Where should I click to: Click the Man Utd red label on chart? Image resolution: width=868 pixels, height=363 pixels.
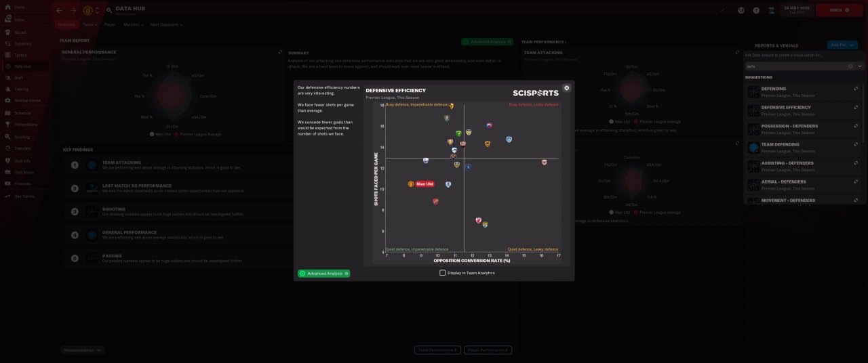425,184
